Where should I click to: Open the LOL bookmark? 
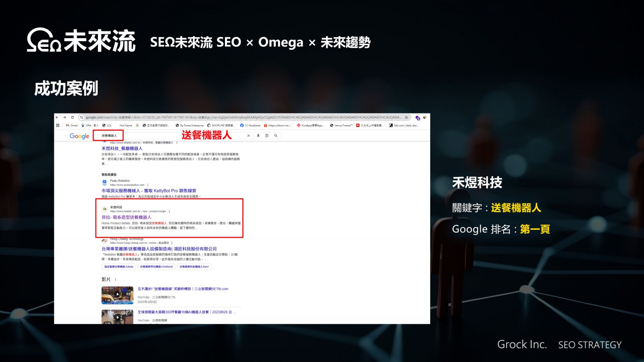coord(107,125)
